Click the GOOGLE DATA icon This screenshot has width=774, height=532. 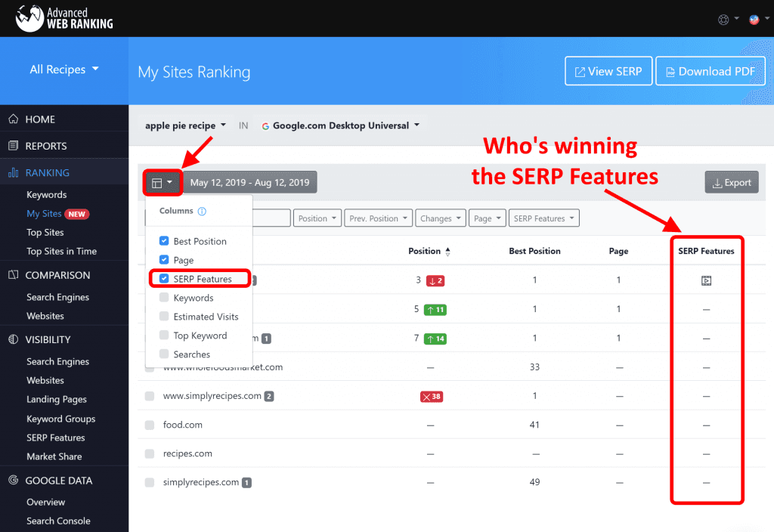point(14,480)
